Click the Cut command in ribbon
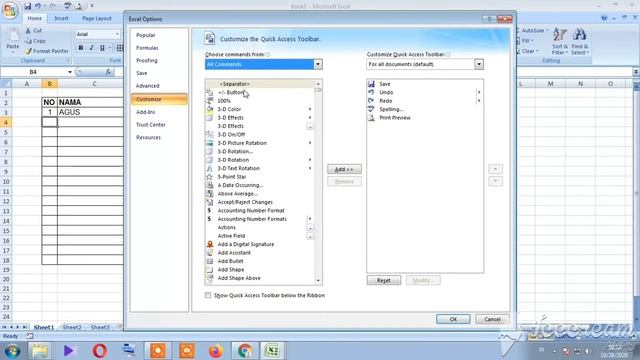The height and width of the screenshot is (360, 640). point(33,31)
